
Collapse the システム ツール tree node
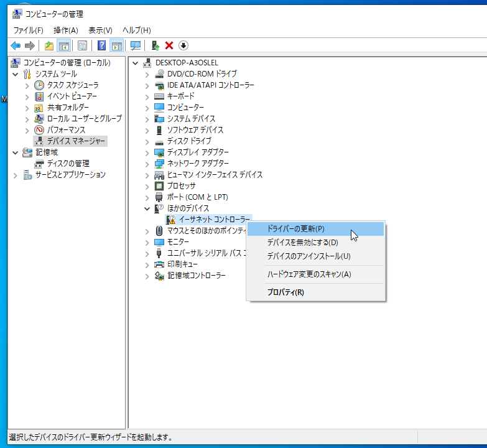pos(15,74)
